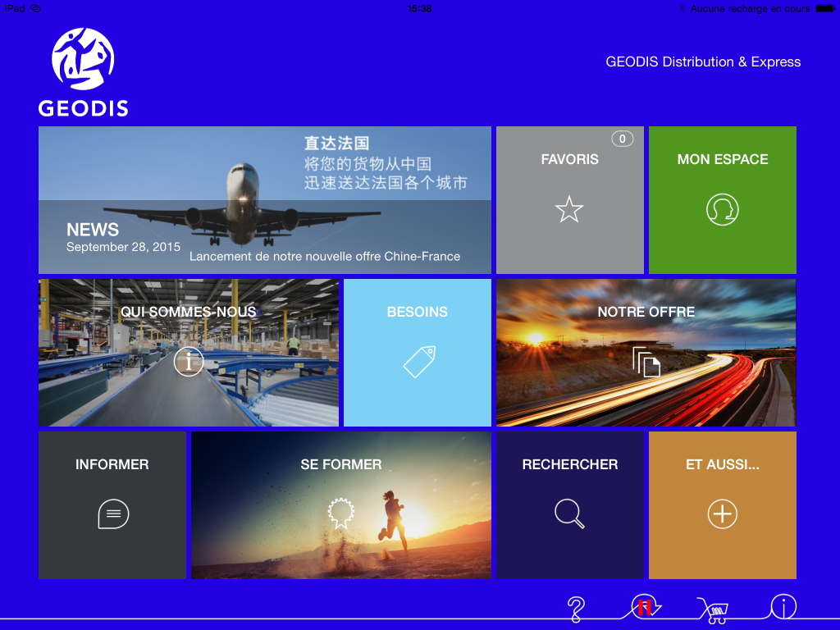Open "Lancement de notre nouvelle offre Chine-France"
Screen dimensions: 840x630
coord(325,257)
